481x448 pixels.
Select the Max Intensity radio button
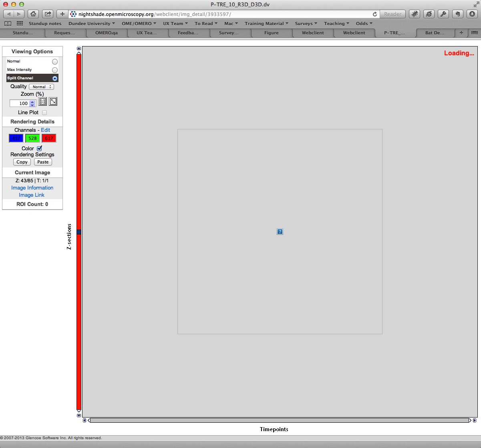pyautogui.click(x=55, y=70)
